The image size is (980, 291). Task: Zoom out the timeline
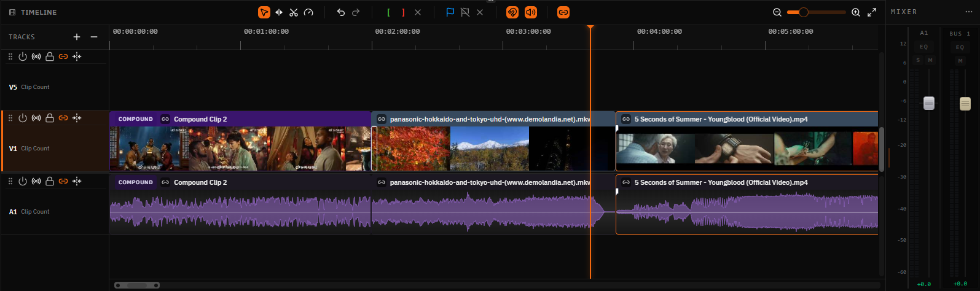[x=777, y=12]
